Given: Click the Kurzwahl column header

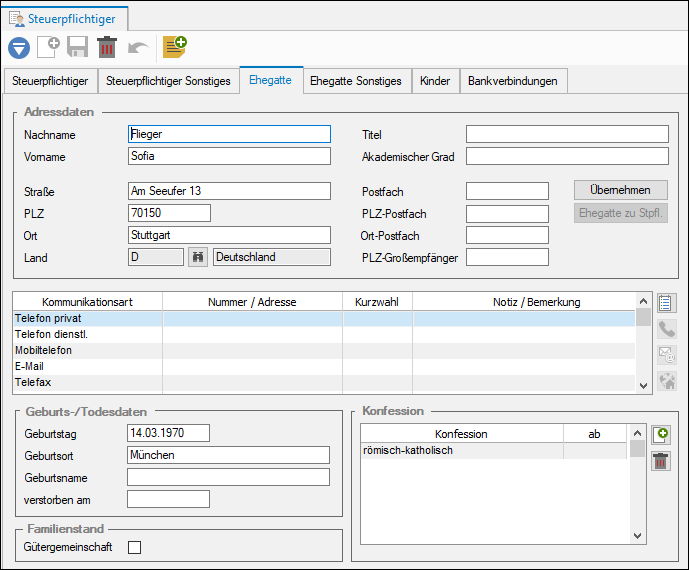Looking at the screenshot, I should (x=377, y=302).
